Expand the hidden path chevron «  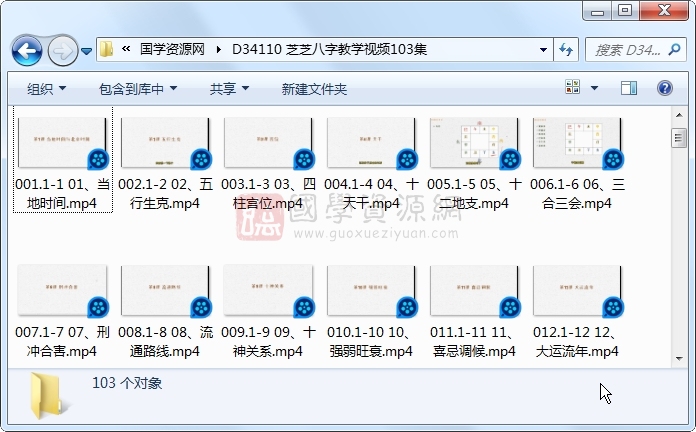tap(126, 49)
